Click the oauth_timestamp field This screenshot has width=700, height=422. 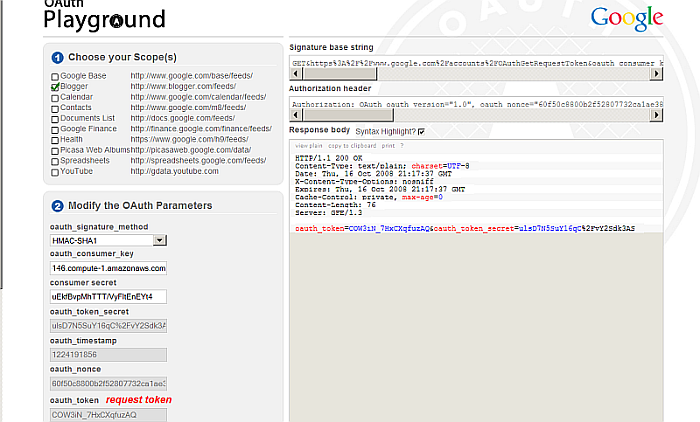[108, 355]
